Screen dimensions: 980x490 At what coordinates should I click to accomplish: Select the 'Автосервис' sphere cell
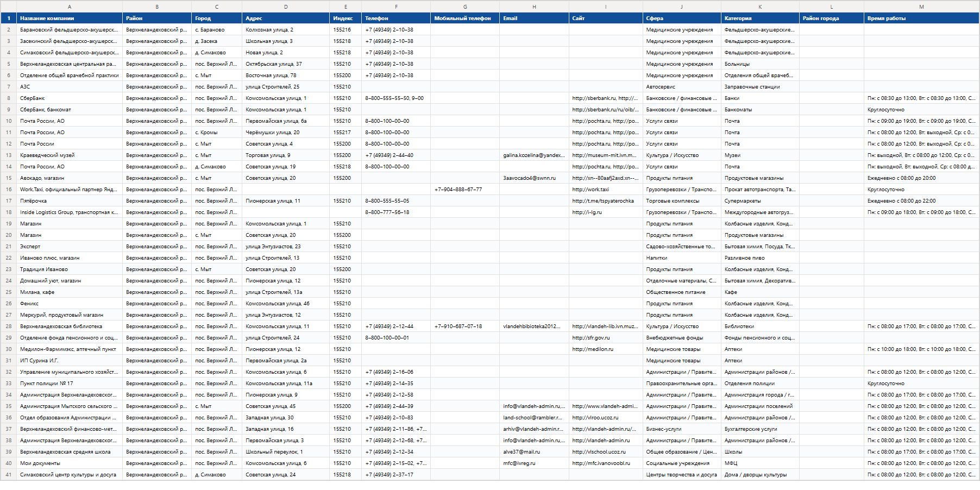pyautogui.click(x=682, y=86)
